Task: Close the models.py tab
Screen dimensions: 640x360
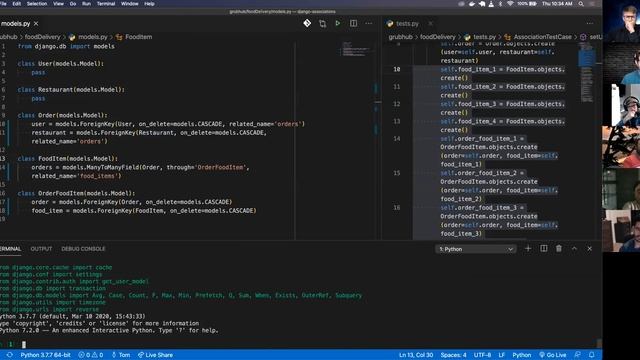Action: [36, 24]
